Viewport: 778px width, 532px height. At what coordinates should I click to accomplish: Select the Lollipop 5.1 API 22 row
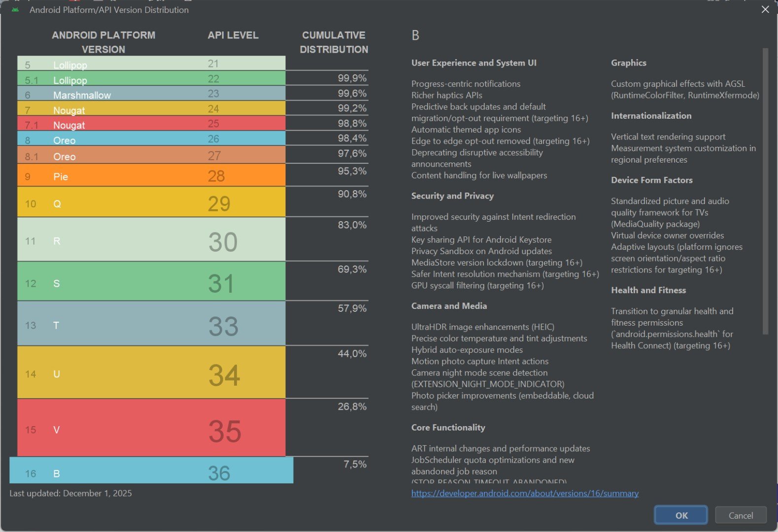(x=151, y=78)
